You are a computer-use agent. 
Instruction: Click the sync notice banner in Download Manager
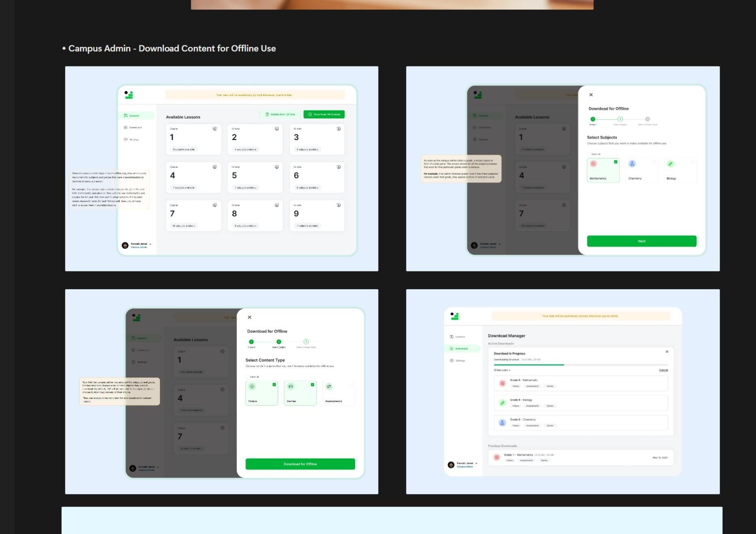pyautogui.click(x=581, y=316)
